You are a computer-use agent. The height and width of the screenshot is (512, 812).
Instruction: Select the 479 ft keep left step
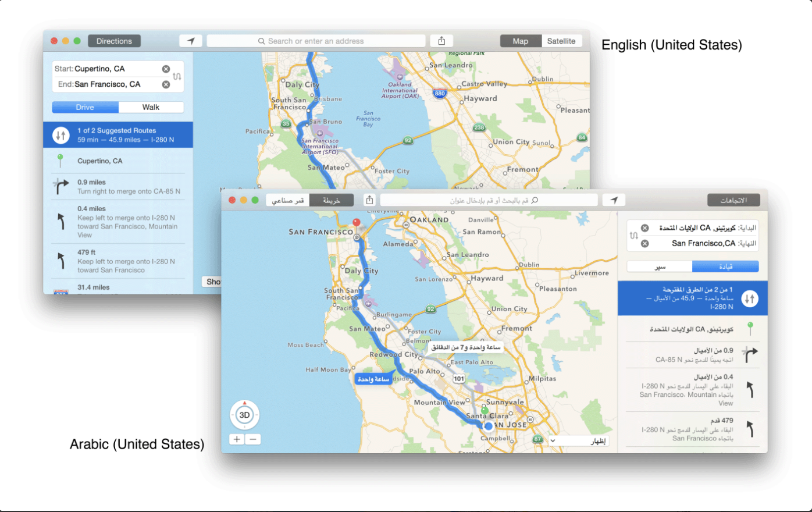[x=118, y=261]
